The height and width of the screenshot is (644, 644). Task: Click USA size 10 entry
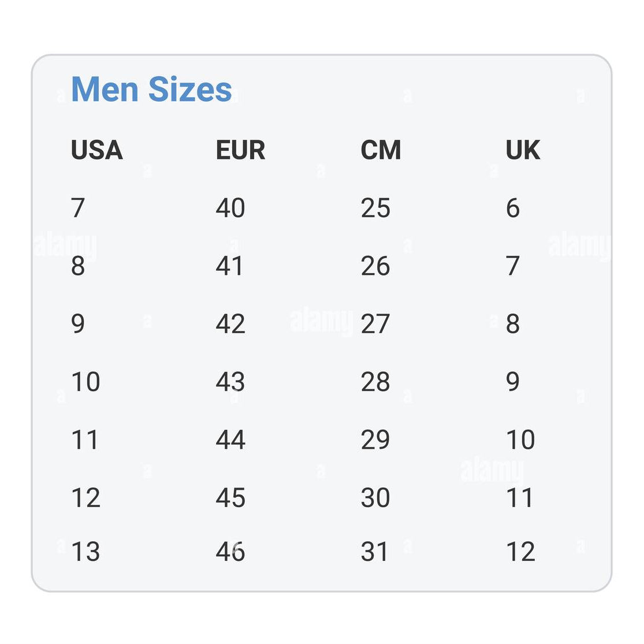click(x=85, y=382)
